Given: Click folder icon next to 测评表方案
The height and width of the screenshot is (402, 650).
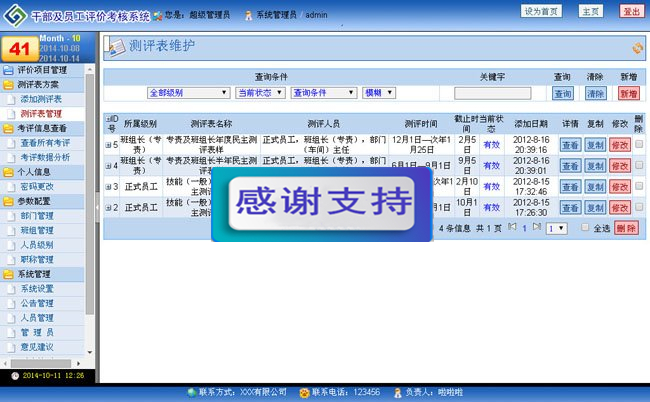Looking at the screenshot, I should pyautogui.click(x=8, y=85).
